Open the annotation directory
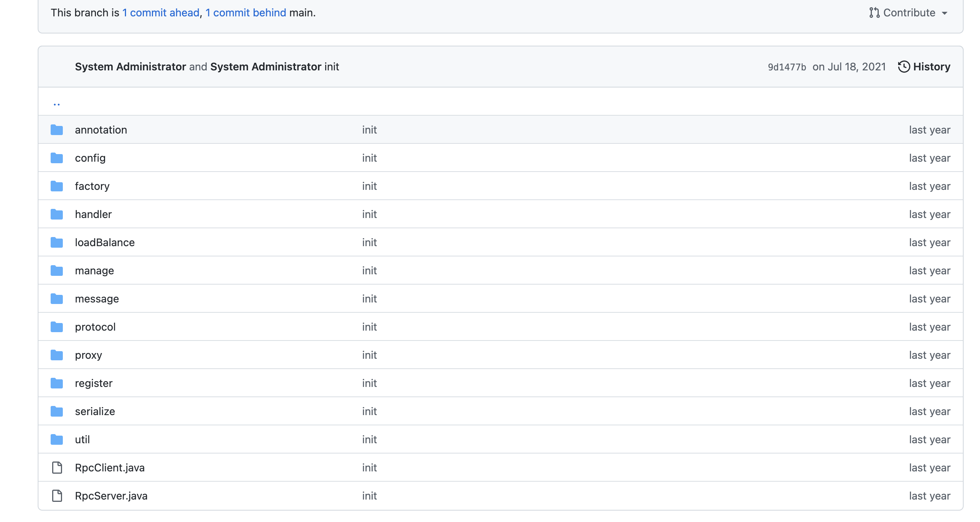980x522 pixels. click(101, 130)
